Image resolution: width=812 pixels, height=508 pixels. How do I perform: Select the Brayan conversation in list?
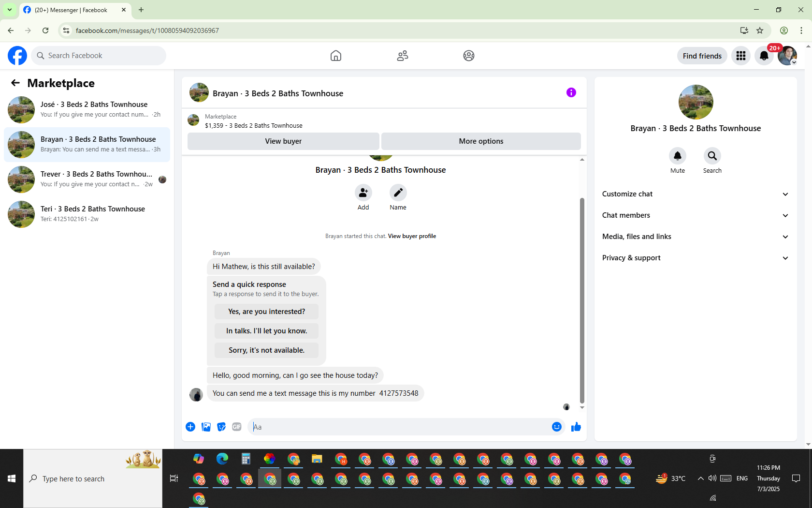pyautogui.click(x=87, y=145)
